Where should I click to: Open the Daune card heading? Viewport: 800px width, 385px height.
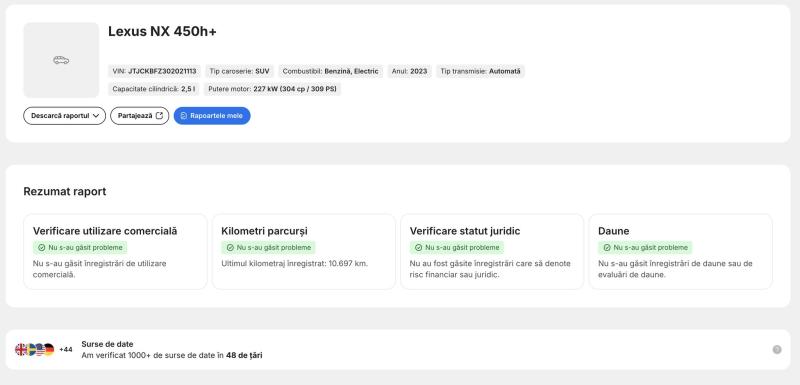(613, 231)
